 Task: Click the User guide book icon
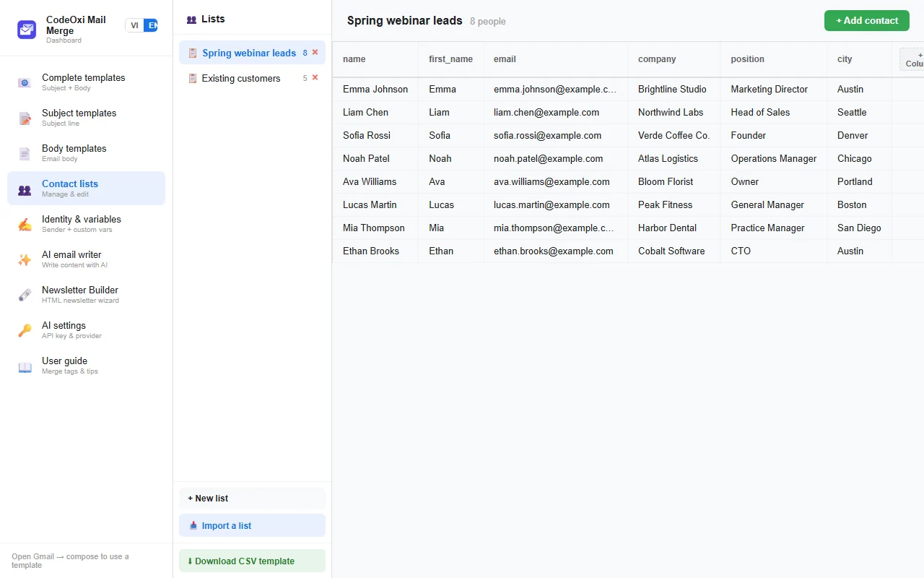click(25, 366)
